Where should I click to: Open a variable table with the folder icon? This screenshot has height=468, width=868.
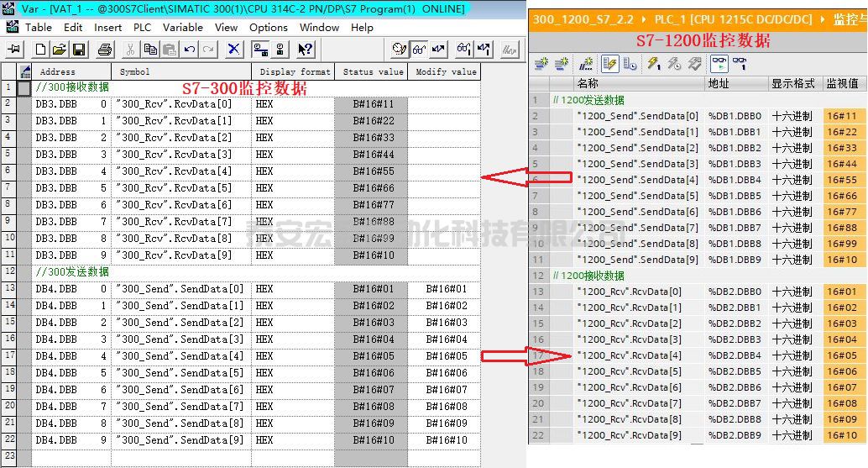click(x=60, y=50)
